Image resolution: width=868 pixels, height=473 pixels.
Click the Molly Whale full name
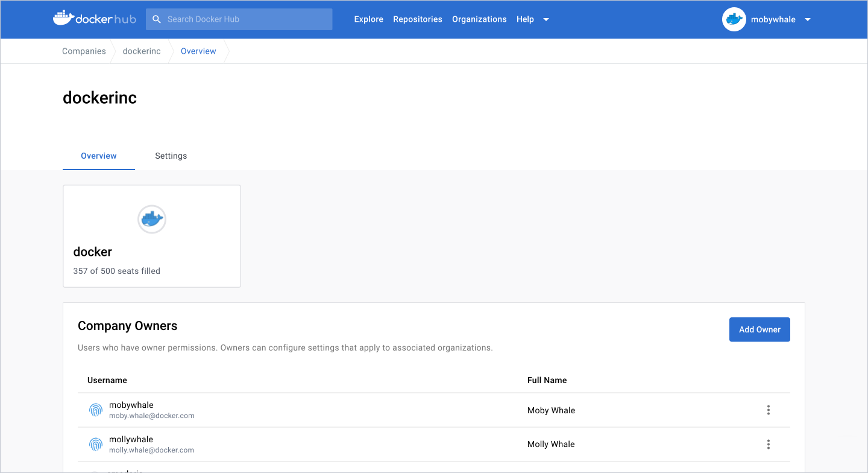coord(552,444)
